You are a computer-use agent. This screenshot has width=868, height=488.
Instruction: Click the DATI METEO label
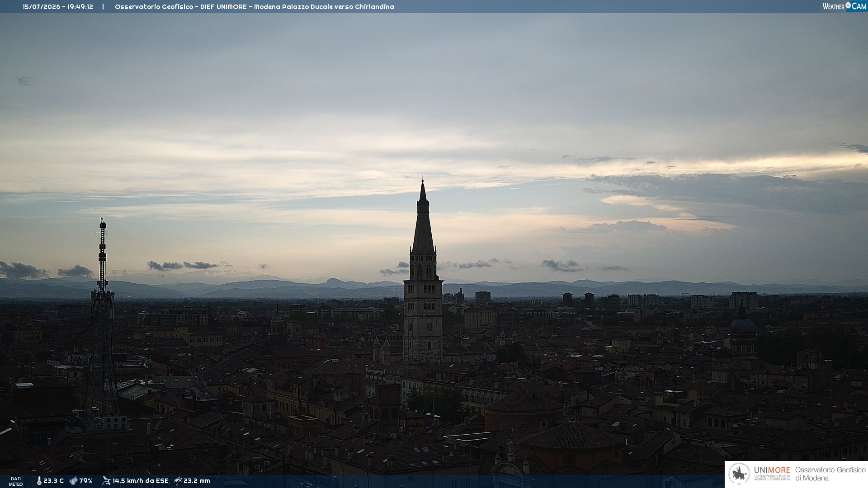(x=16, y=482)
